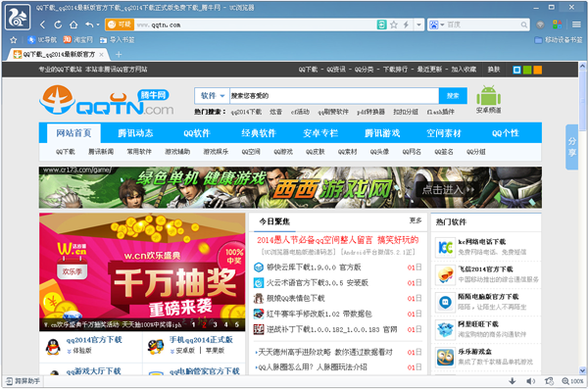
Task: Select the orange skin color swatch
Action: (538, 70)
